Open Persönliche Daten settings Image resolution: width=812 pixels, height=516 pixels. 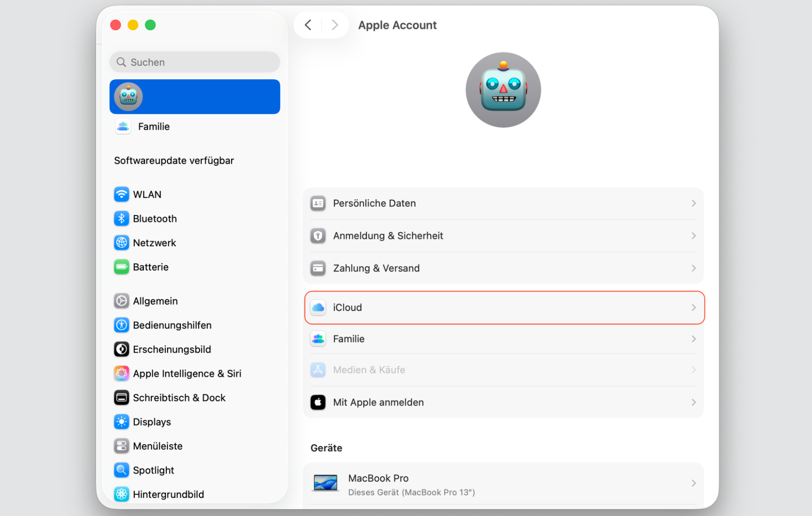(x=503, y=203)
